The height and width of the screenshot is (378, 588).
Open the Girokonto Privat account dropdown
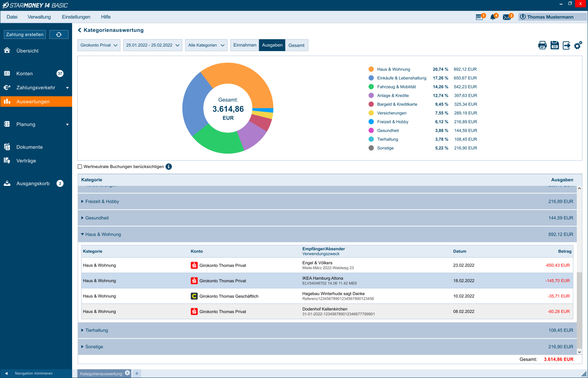(x=99, y=45)
